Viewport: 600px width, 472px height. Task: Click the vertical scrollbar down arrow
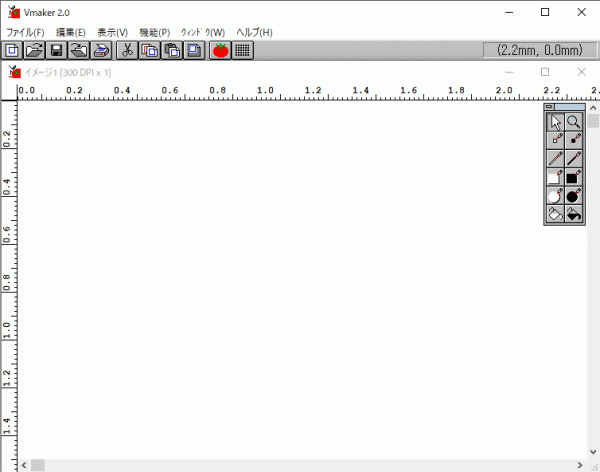(593, 452)
